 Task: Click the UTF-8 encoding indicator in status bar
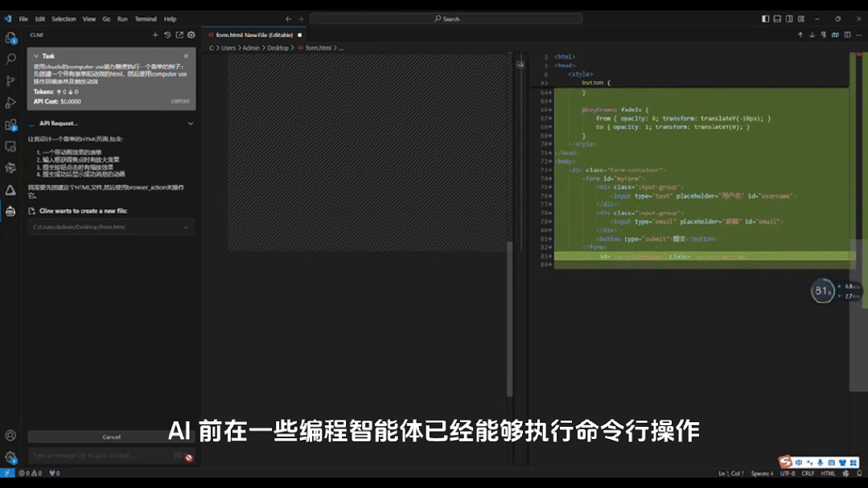coord(788,474)
